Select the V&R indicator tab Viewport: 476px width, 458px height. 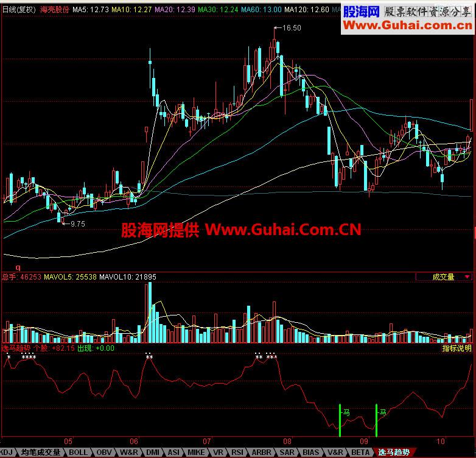[335, 452]
